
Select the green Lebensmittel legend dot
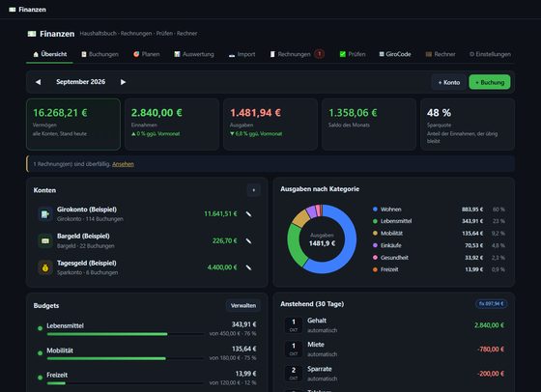(x=375, y=221)
